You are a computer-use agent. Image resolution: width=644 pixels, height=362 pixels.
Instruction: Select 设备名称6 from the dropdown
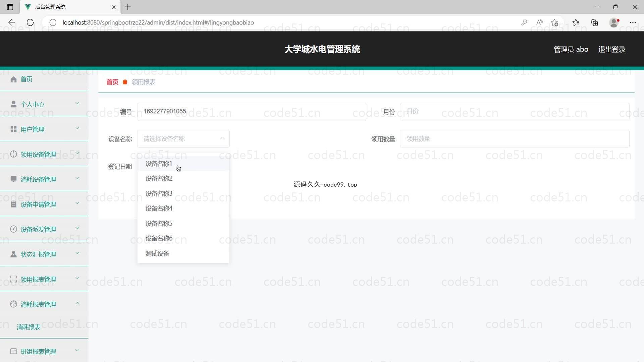[183, 238]
